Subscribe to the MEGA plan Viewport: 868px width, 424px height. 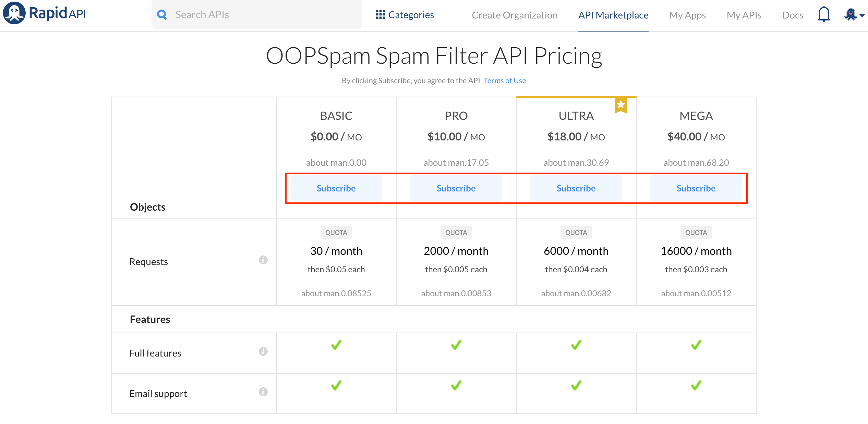point(696,188)
